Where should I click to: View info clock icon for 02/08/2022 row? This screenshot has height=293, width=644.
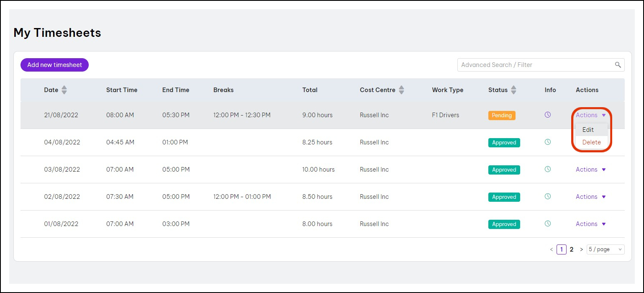pos(547,196)
